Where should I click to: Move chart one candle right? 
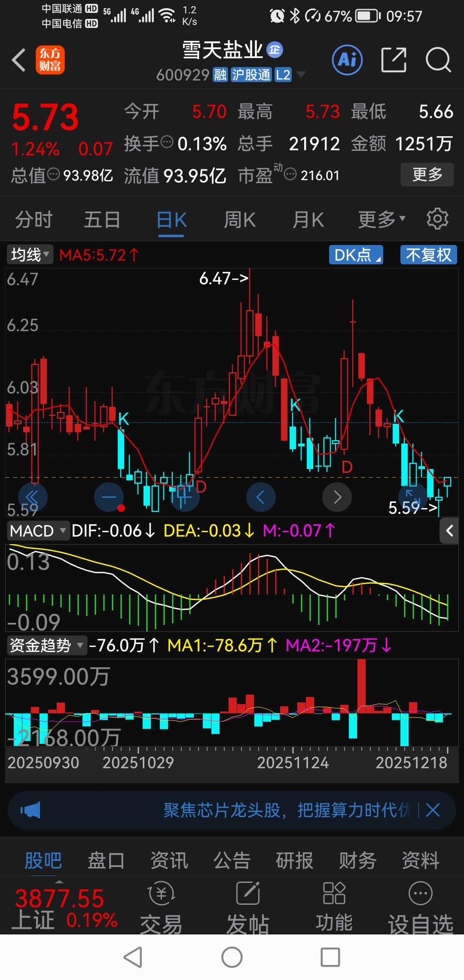[x=337, y=497]
